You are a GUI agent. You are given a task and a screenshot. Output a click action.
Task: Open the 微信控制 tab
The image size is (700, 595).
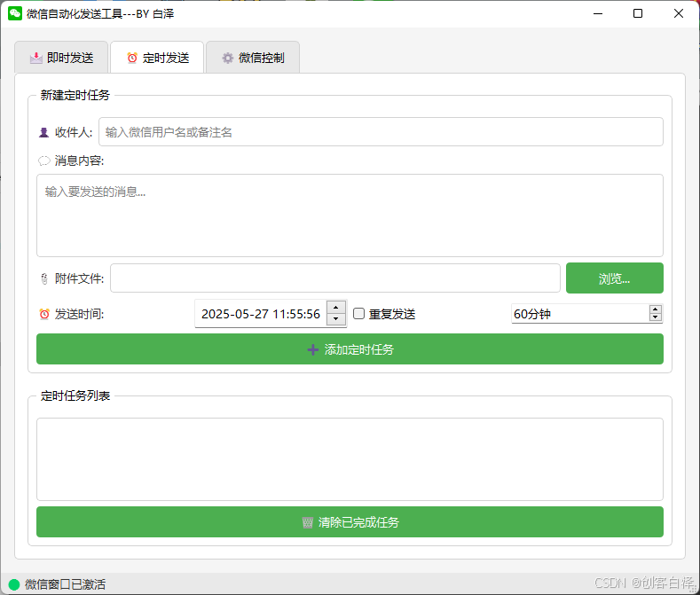[253, 58]
